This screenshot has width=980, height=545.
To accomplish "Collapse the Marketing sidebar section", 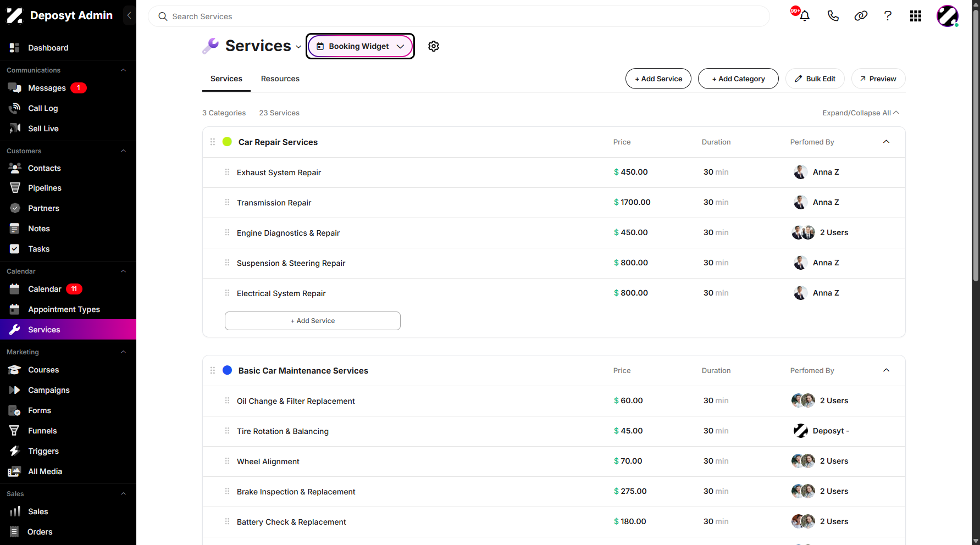I will tap(123, 352).
